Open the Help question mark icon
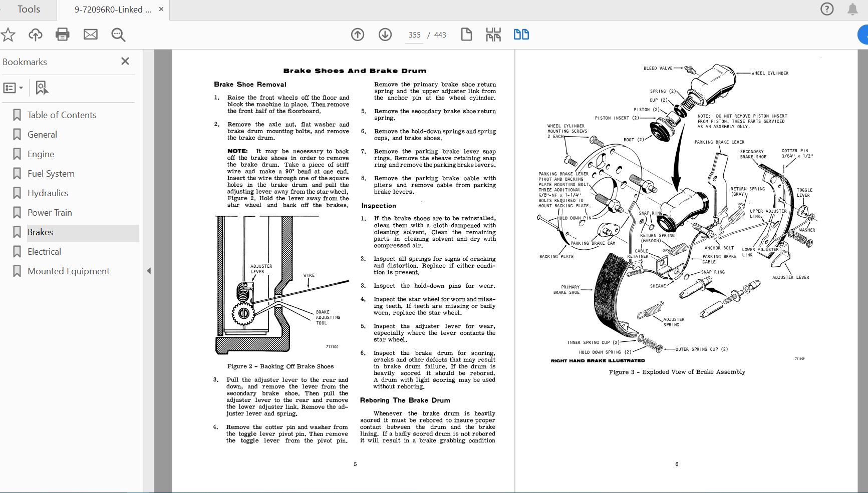The width and height of the screenshot is (868, 493). pyautogui.click(x=827, y=9)
